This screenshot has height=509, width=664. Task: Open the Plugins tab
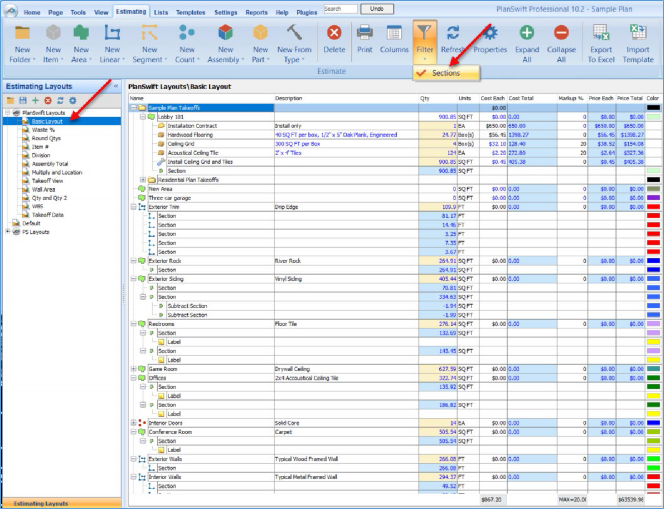tap(307, 12)
